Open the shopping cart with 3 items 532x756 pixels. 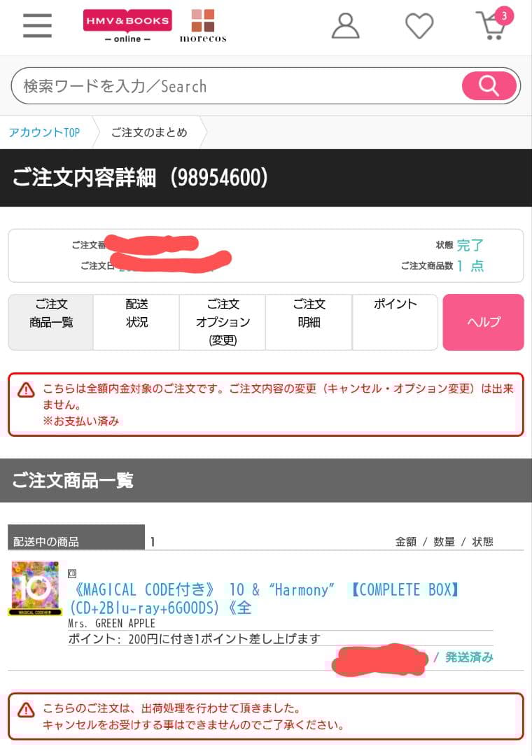[x=494, y=24]
